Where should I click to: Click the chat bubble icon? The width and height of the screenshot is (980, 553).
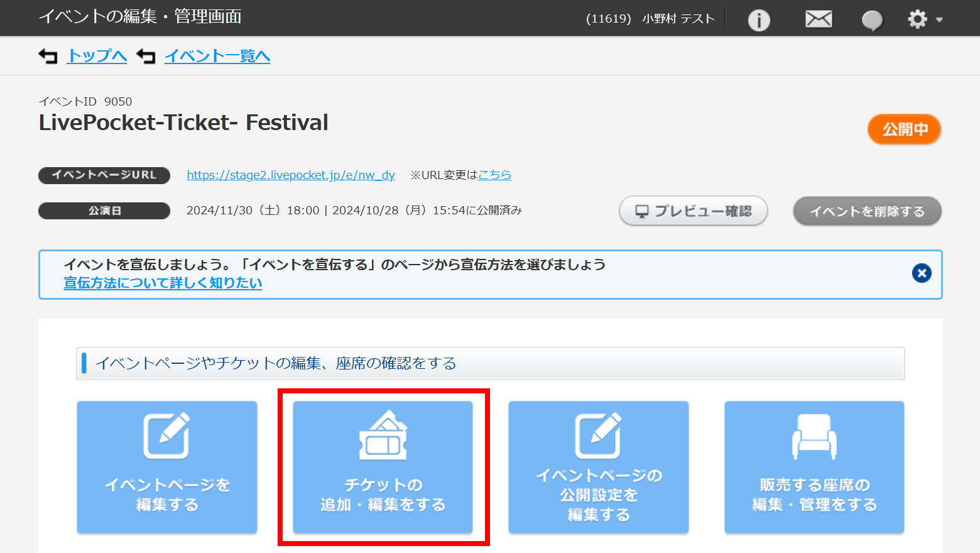click(x=872, y=19)
